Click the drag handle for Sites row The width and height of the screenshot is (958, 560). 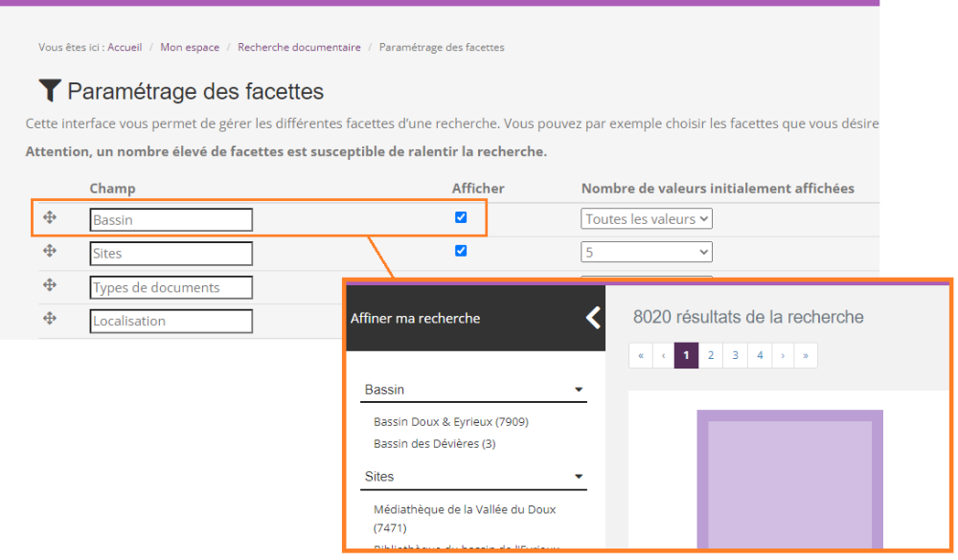[50, 252]
